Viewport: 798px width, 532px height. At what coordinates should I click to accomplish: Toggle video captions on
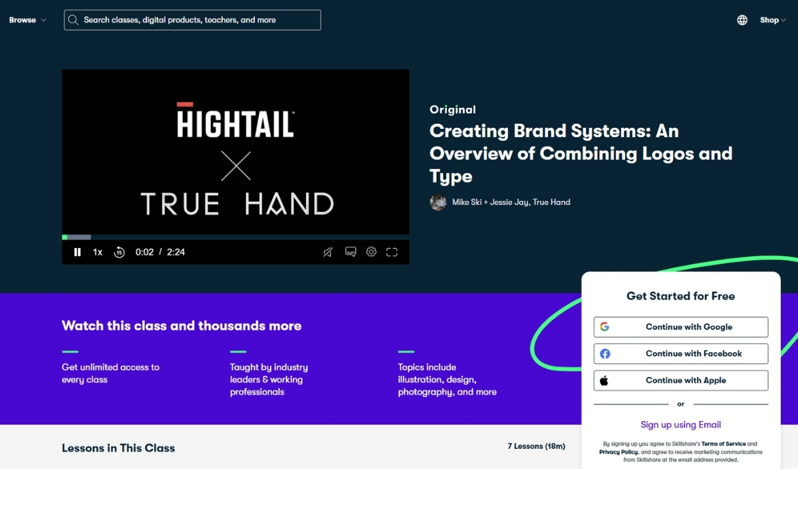click(x=350, y=252)
